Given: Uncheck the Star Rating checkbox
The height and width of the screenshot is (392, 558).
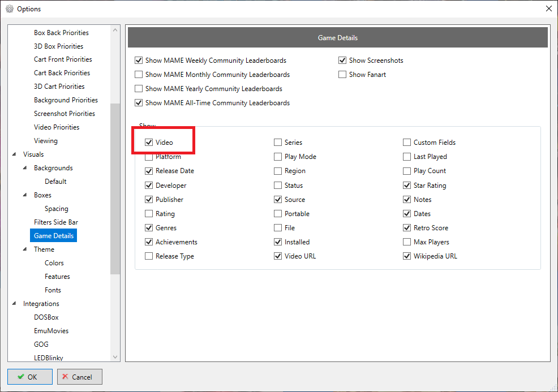Looking at the screenshot, I should (407, 186).
